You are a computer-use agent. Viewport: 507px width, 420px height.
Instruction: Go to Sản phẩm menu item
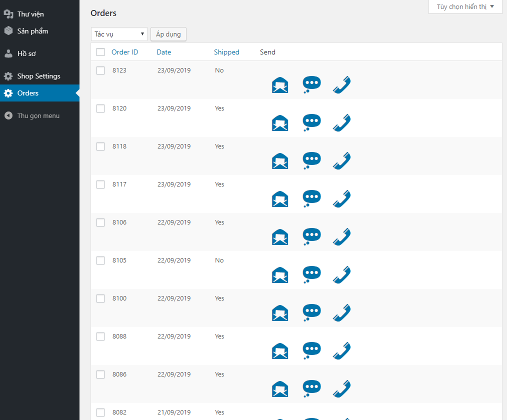32,31
